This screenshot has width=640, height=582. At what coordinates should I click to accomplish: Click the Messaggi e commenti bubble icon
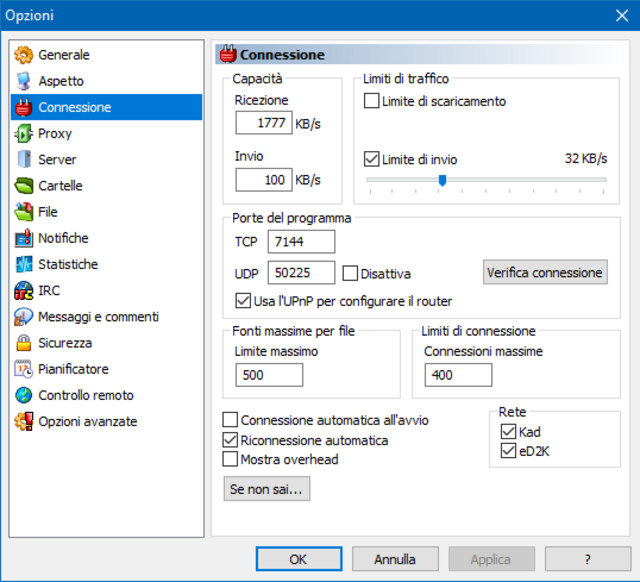[23, 317]
